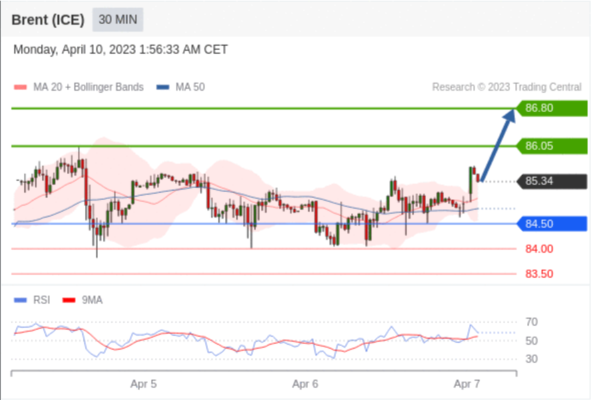Toggle the MA 50 legend entry
This screenshot has height=400, width=593.
180,87
